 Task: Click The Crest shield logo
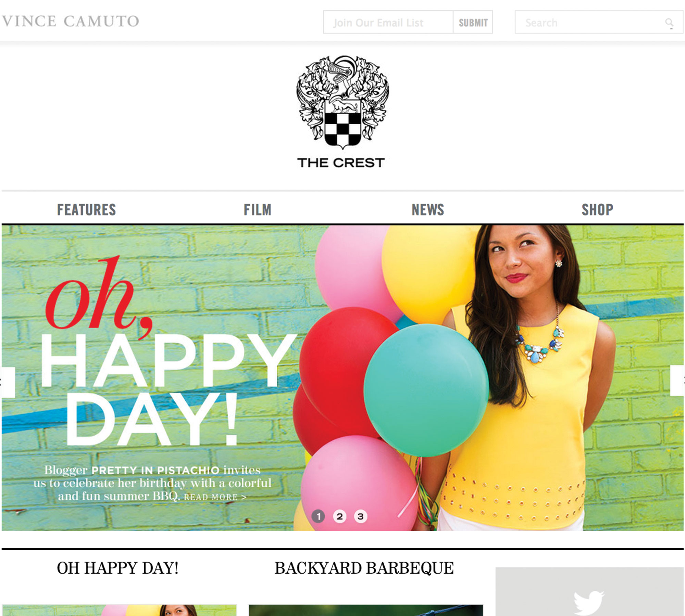tap(342, 103)
